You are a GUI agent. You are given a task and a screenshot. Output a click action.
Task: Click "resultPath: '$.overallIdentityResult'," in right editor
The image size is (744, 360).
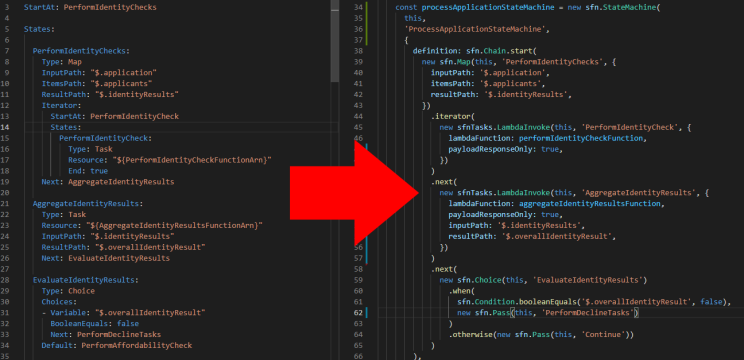click(x=532, y=237)
